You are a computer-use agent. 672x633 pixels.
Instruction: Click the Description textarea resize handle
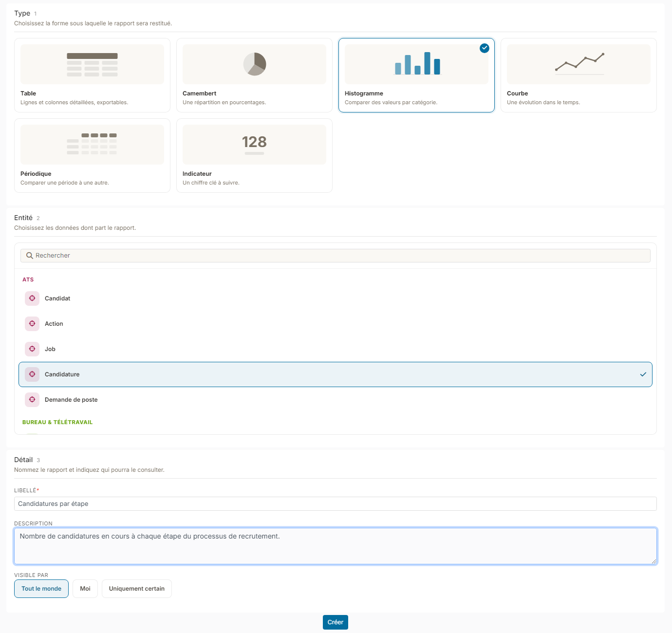click(x=653, y=561)
